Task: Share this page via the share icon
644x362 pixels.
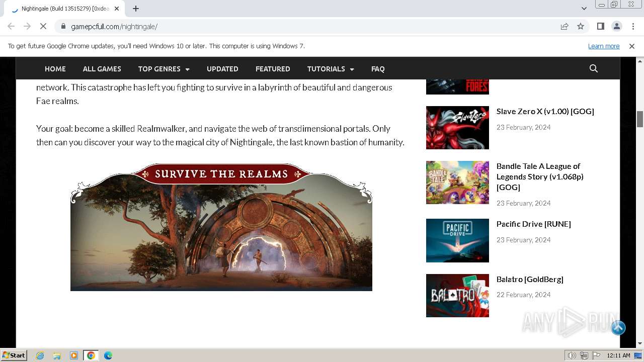Action: pos(565,26)
